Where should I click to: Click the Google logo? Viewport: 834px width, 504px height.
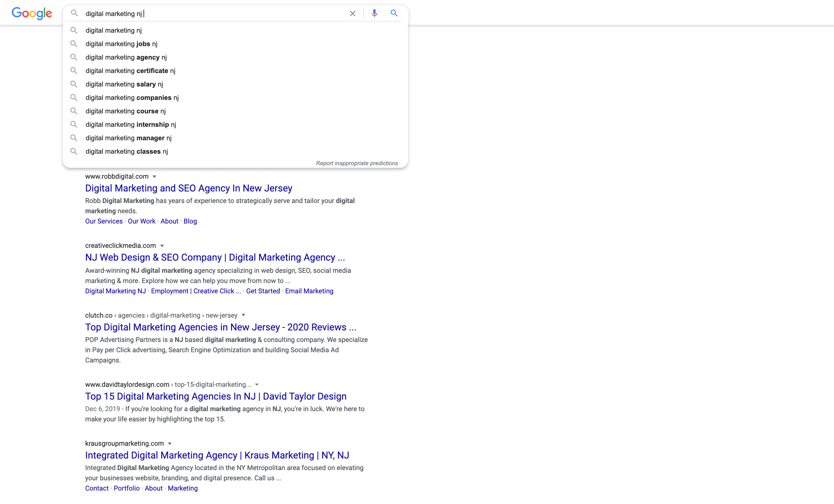[32, 13]
